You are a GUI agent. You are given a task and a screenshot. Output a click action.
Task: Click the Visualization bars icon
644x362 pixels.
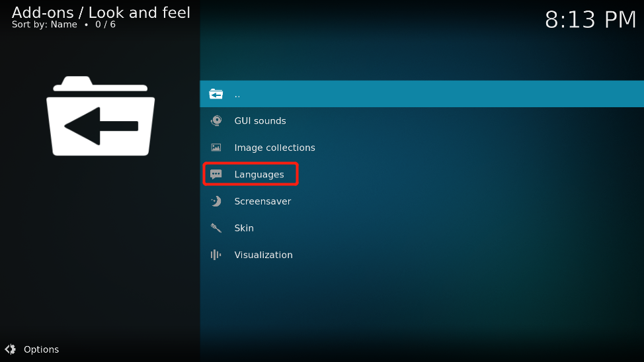(216, 255)
